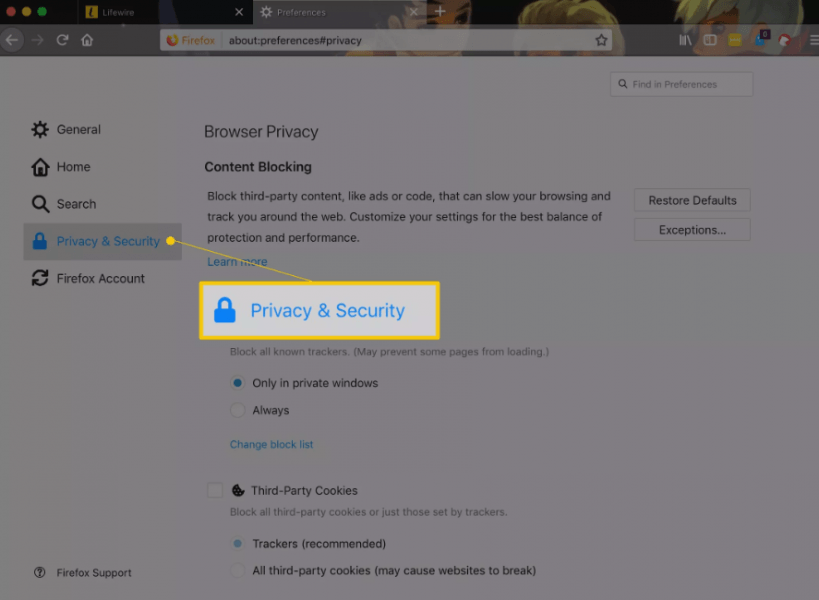Open the Firefox application hamburger menu
The height and width of the screenshot is (600, 819).
[x=812, y=40]
